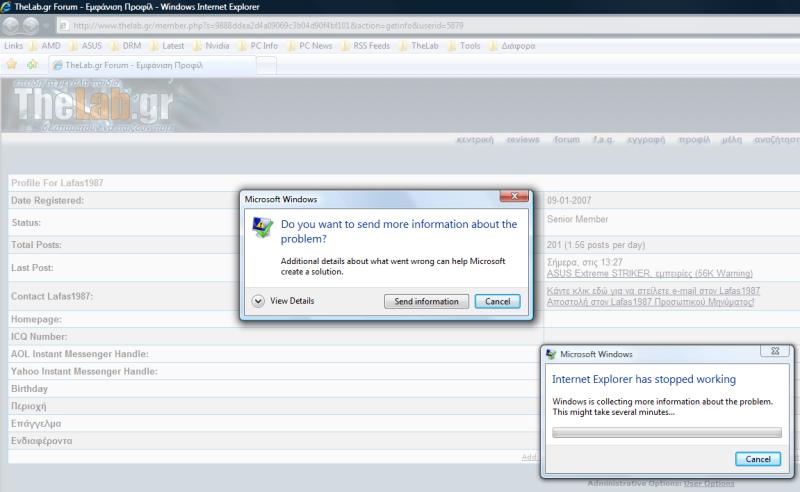Open the forum nav link
The height and width of the screenshot is (492, 800).
point(566,140)
